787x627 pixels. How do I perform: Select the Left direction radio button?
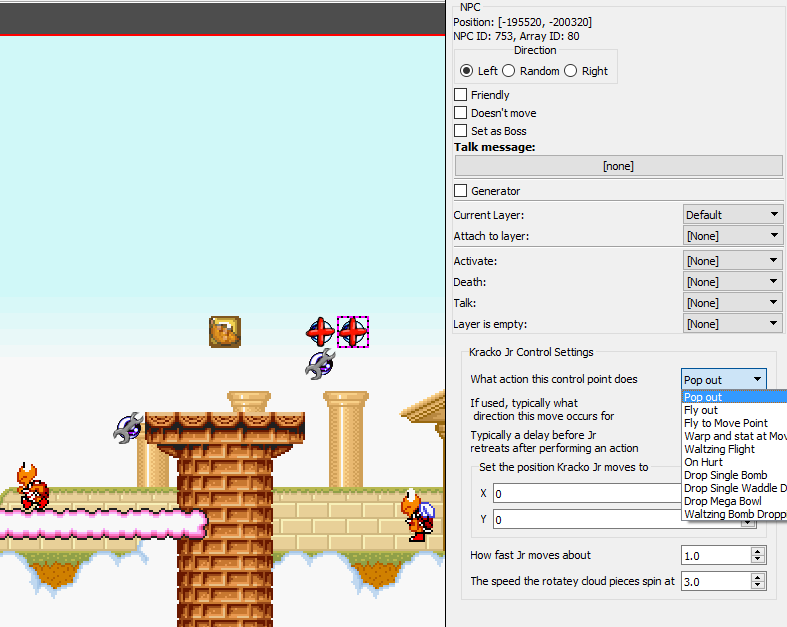point(466,71)
